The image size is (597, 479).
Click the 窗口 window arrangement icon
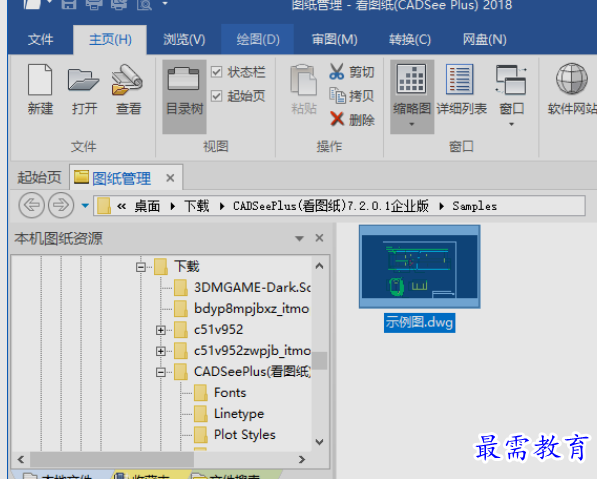(x=511, y=80)
